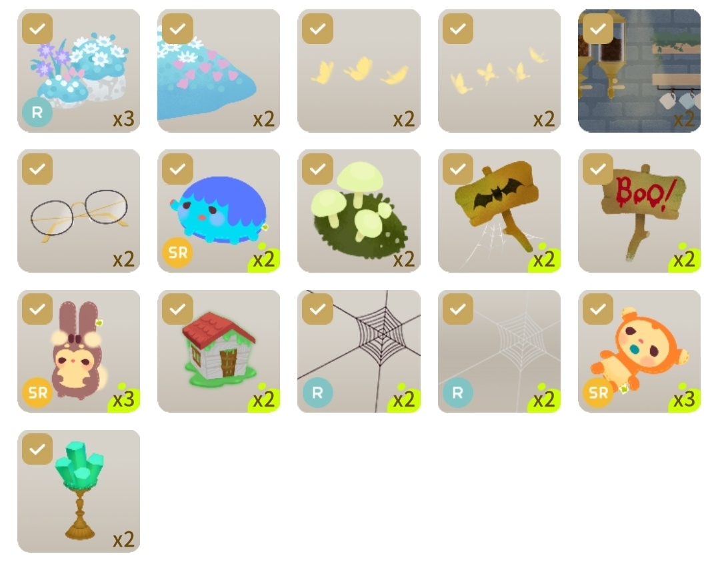Select the brown bunny plush item
The height and width of the screenshot is (588, 720).
[x=79, y=351]
